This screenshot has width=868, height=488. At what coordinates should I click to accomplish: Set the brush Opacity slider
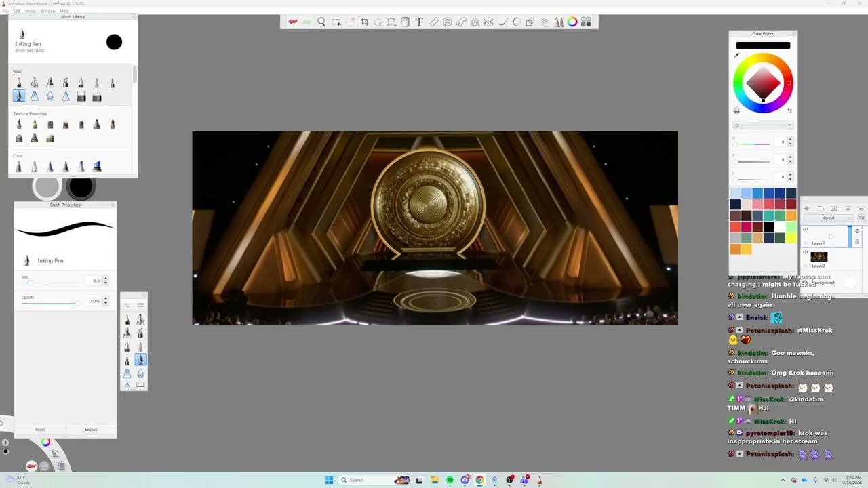click(51, 303)
